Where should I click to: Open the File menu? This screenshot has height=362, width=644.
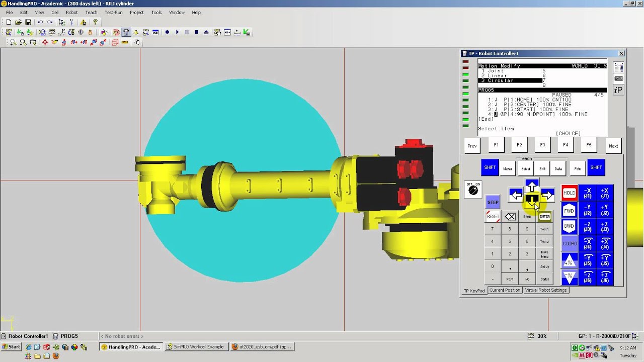point(9,13)
